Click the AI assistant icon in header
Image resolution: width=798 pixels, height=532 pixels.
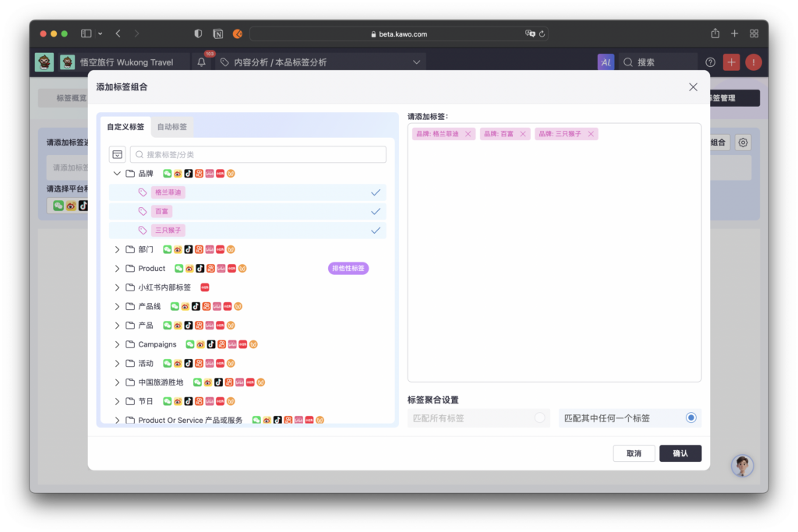pyautogui.click(x=606, y=62)
